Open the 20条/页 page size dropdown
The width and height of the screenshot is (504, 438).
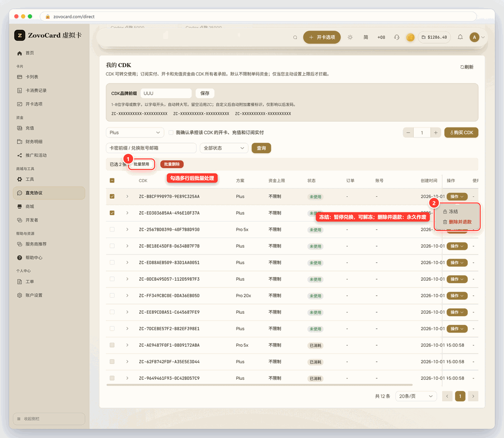click(x=416, y=396)
